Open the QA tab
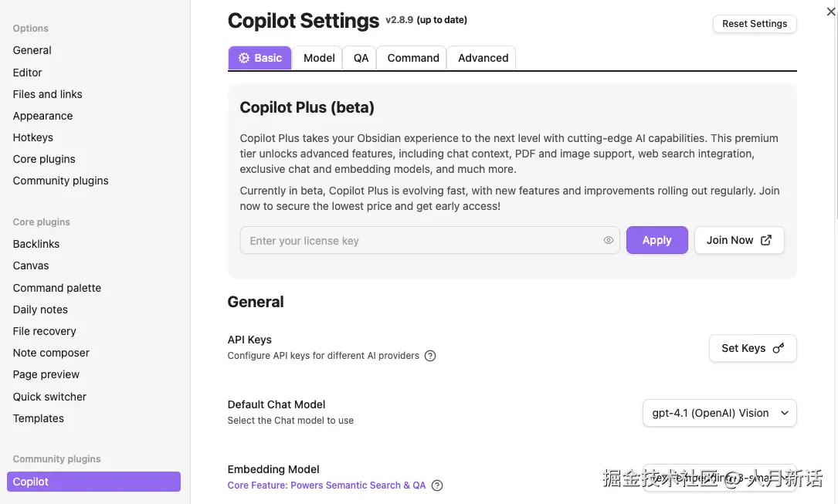838x504 pixels. point(360,57)
